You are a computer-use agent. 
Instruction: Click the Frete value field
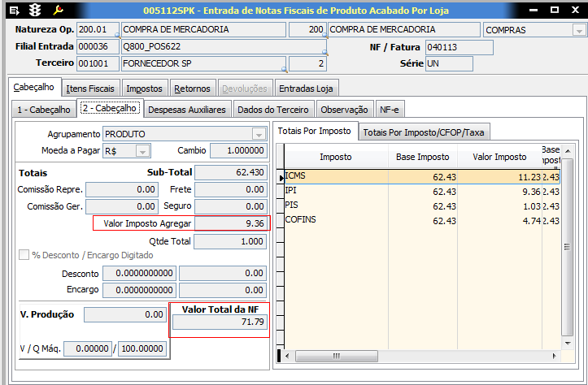[231, 190]
